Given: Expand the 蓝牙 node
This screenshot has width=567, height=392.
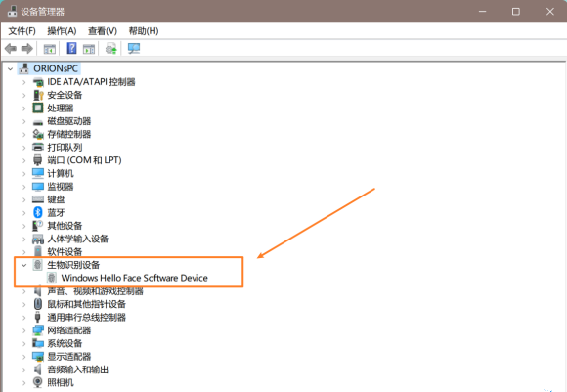Looking at the screenshot, I should (x=24, y=213).
